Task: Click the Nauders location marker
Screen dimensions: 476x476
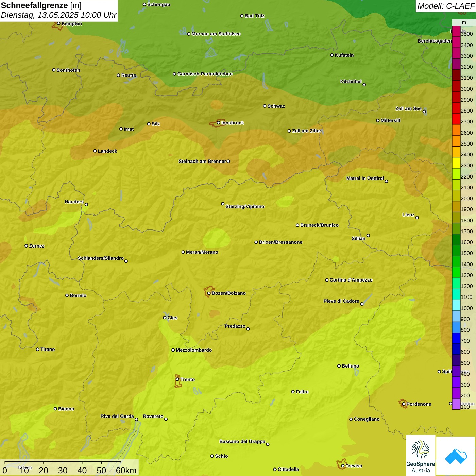Action: (x=86, y=204)
